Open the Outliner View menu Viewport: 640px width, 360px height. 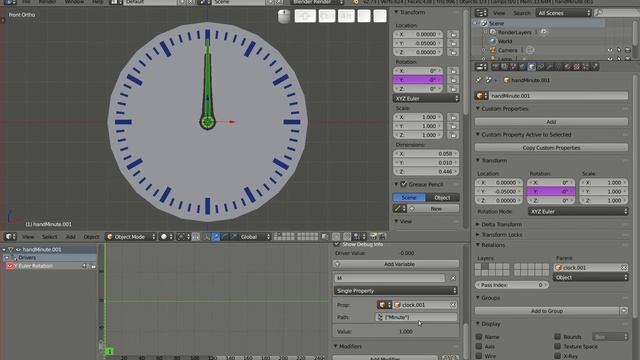(499, 13)
